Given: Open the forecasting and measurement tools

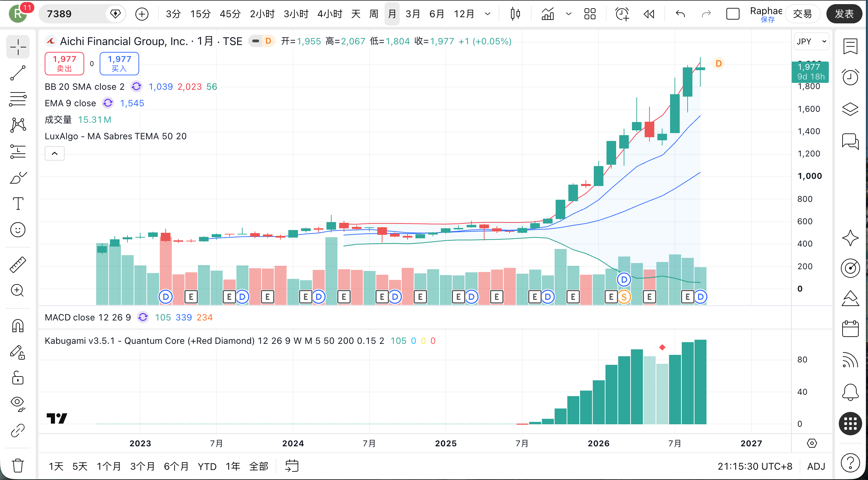Looking at the screenshot, I should coord(18,151).
